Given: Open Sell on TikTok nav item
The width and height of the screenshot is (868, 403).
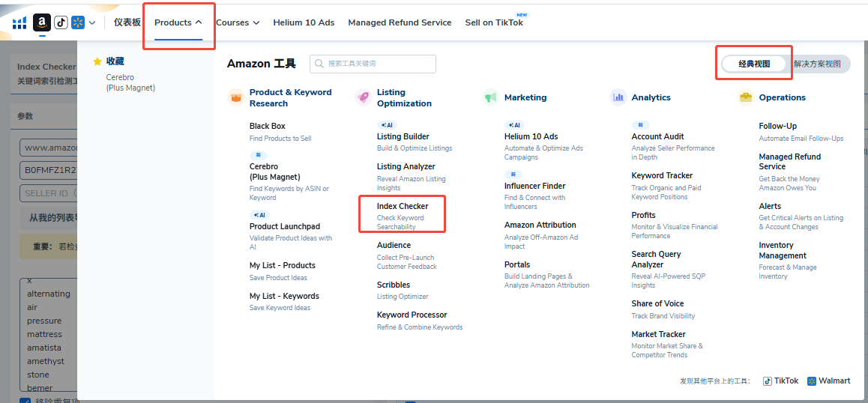Looking at the screenshot, I should 494,22.
